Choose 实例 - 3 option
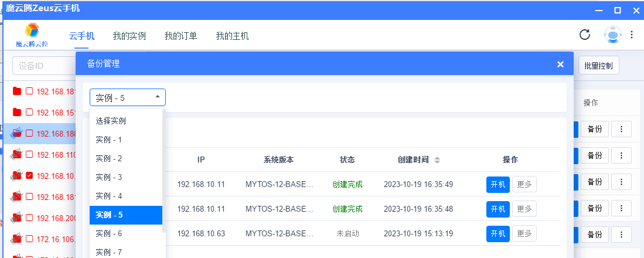Image resolution: width=644 pixels, height=258 pixels. [126, 178]
